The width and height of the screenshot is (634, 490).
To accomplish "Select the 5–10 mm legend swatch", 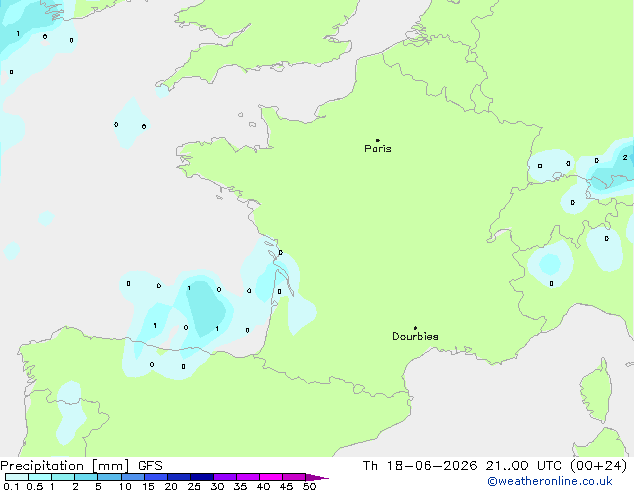I will tap(109, 477).
